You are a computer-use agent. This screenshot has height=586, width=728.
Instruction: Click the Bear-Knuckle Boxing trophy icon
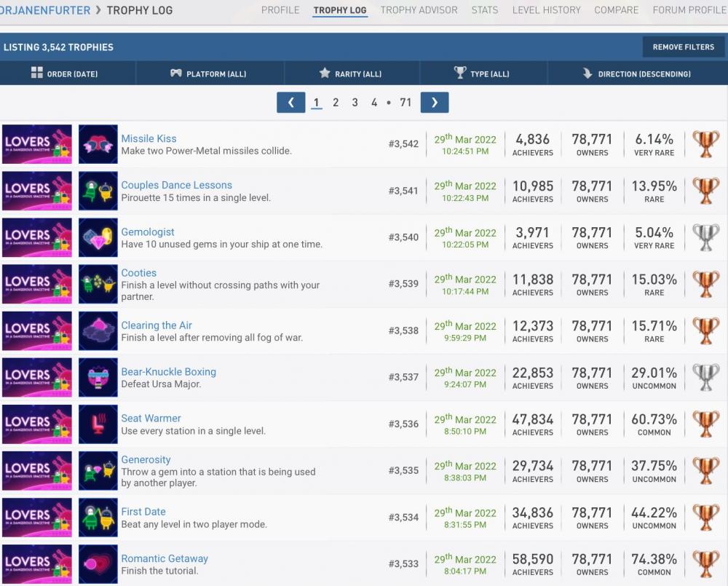(98, 377)
